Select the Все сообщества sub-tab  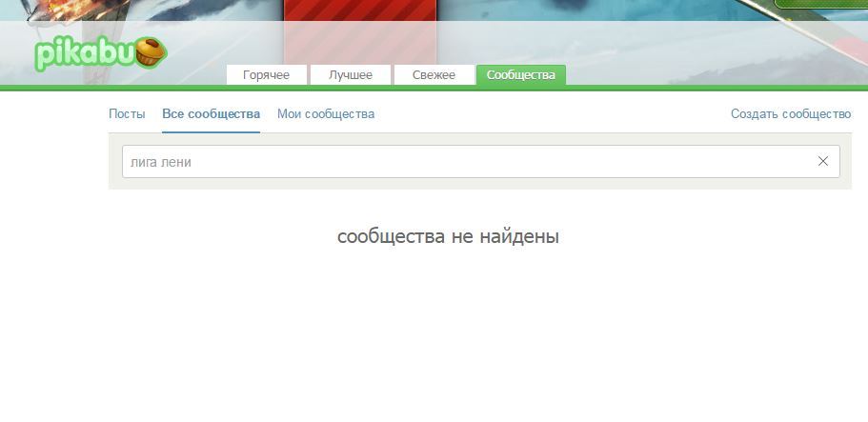coord(211,114)
